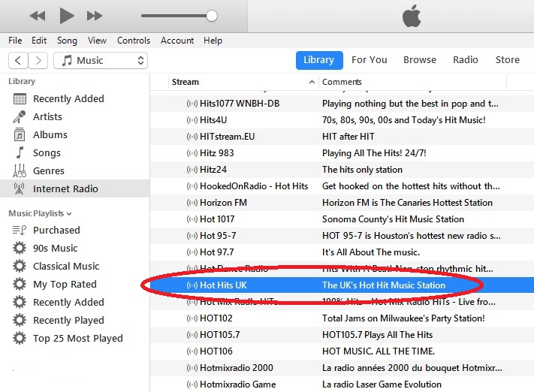Open the Help menu
The image size is (534, 392).
(x=213, y=41)
